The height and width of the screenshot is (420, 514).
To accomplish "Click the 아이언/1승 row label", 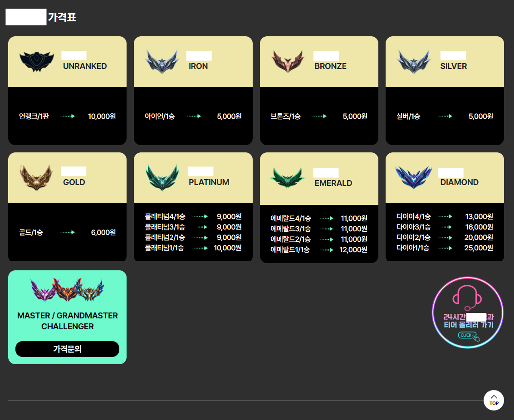I will click(x=160, y=116).
